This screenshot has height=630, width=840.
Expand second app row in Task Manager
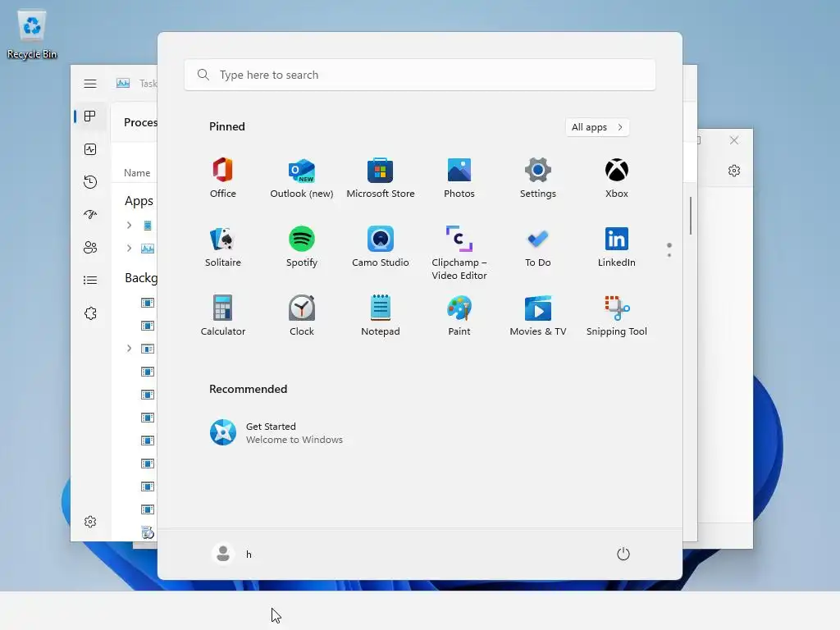129,248
